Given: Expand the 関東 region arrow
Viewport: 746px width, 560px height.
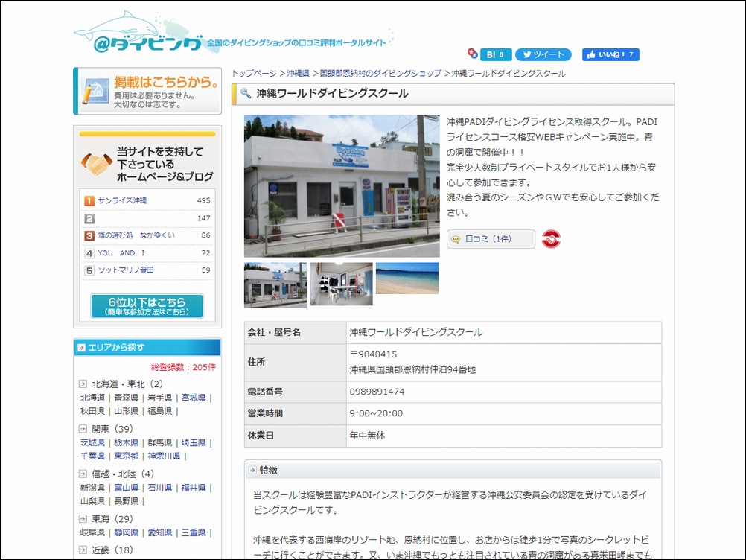Looking at the screenshot, I should click(83, 429).
